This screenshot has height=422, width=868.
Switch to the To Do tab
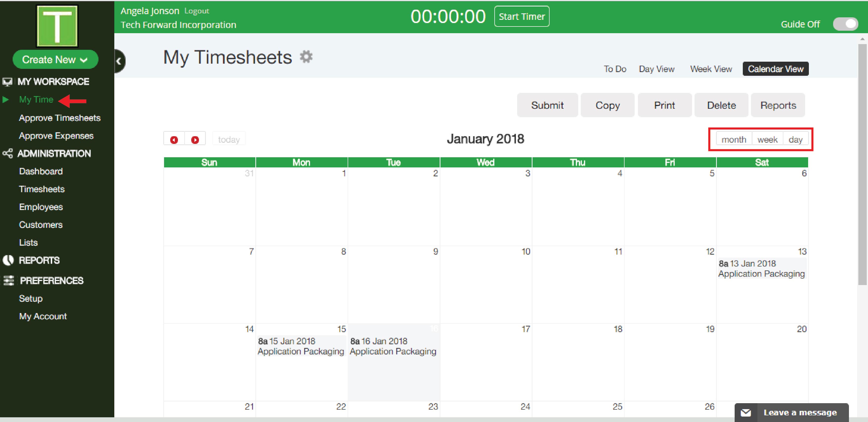point(615,69)
